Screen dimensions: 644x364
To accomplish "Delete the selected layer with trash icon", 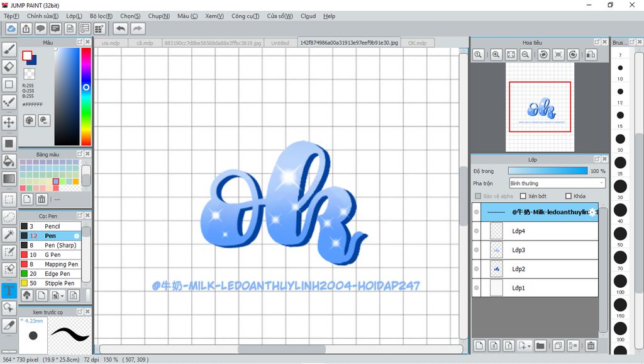I will click(591, 346).
